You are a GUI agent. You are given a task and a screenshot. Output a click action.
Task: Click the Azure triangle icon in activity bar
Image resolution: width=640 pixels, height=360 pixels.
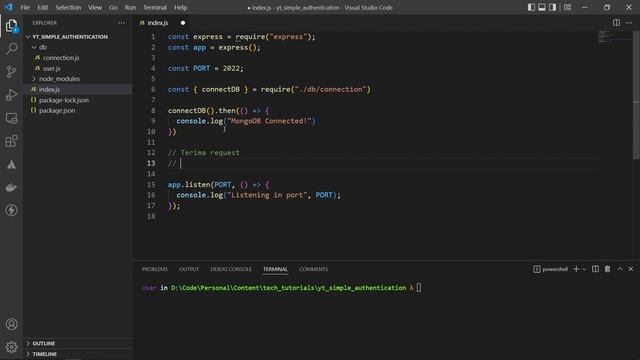(11, 164)
